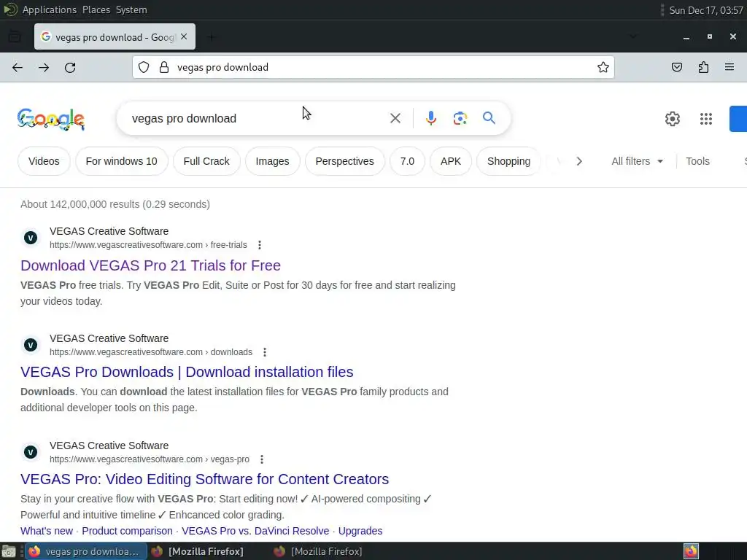747x560 pixels.
Task: Follow the Product comparison sitelink
Action: pos(127,531)
